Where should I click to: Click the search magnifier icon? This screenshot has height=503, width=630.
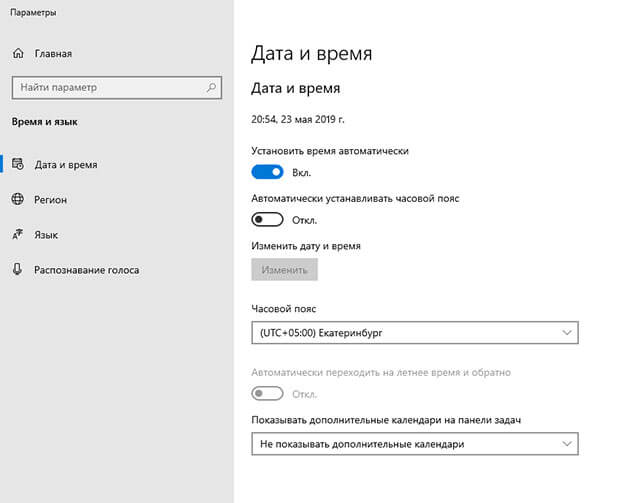211,87
